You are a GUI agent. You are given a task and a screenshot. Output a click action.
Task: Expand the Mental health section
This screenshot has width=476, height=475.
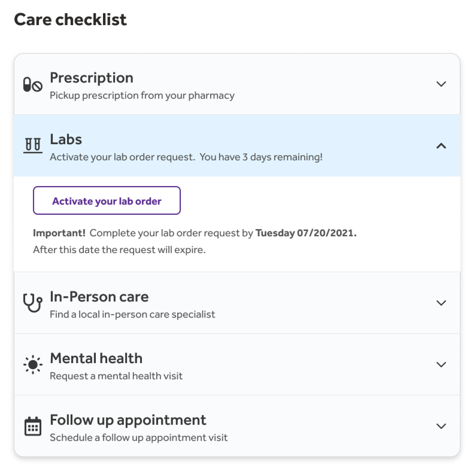coord(441,365)
